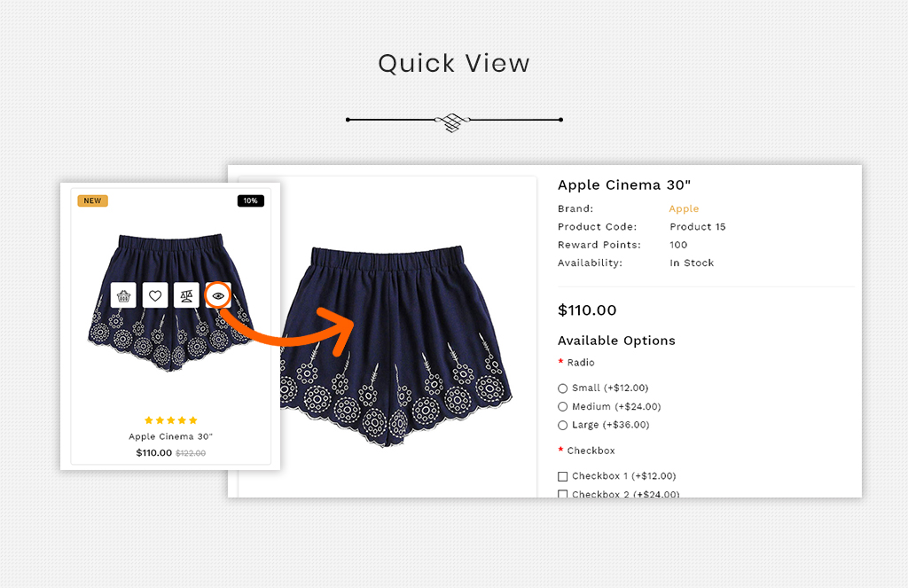Click the struck-through $122.00 old price

point(191,453)
